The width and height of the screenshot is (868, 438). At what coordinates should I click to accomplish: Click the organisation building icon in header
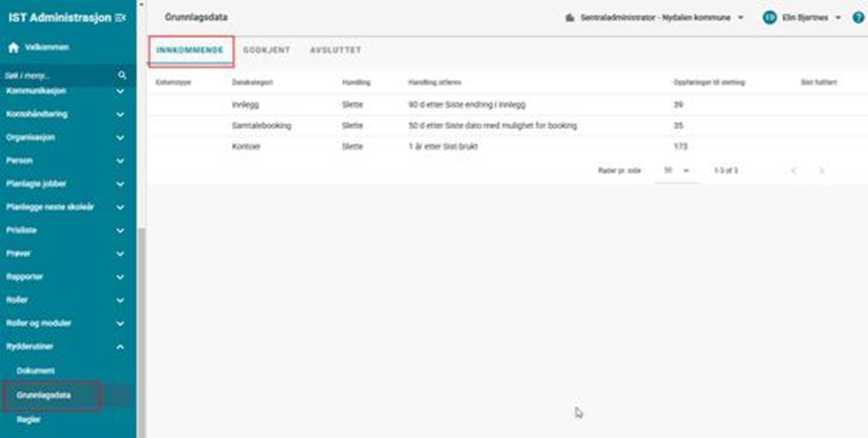569,18
